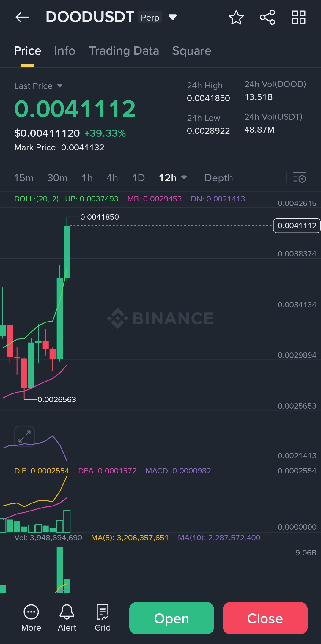The height and width of the screenshot is (644, 321).
Task: Expand chart to fullscreen icon
Action: click(x=25, y=436)
